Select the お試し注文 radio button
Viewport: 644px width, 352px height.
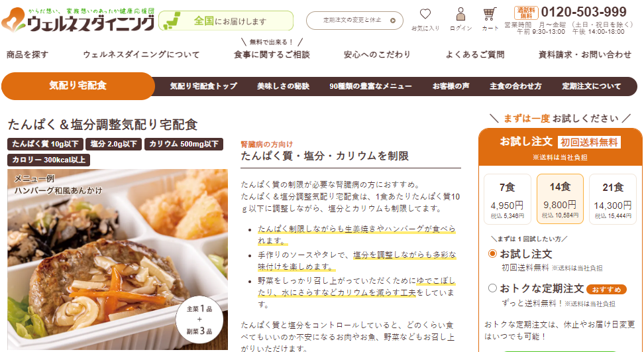pos(492,253)
